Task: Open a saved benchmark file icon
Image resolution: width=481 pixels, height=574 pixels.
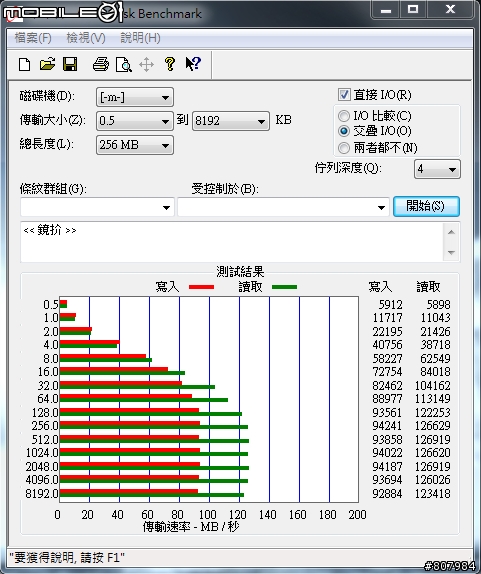Action: pyautogui.click(x=47, y=64)
